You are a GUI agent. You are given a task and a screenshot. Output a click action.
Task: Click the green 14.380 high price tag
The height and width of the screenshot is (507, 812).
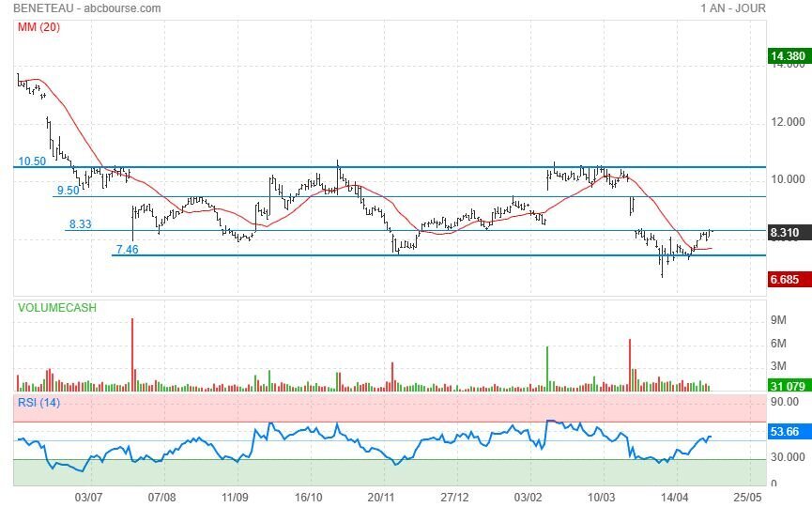pos(788,56)
